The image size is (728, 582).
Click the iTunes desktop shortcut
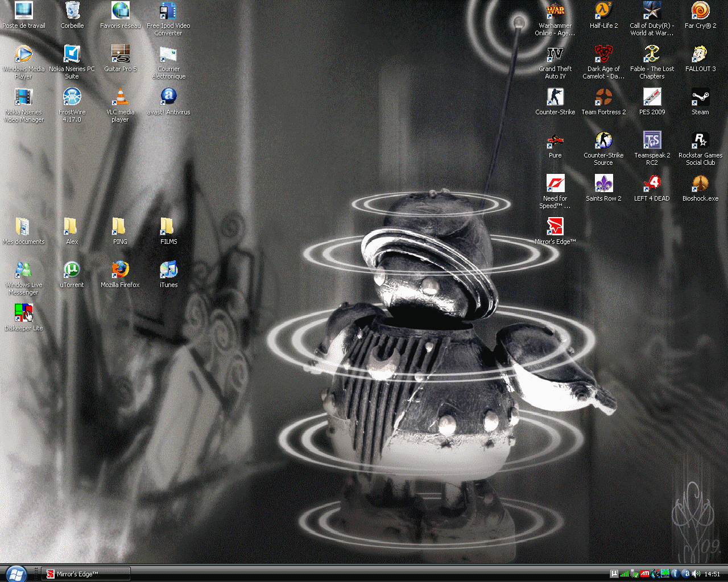click(168, 271)
